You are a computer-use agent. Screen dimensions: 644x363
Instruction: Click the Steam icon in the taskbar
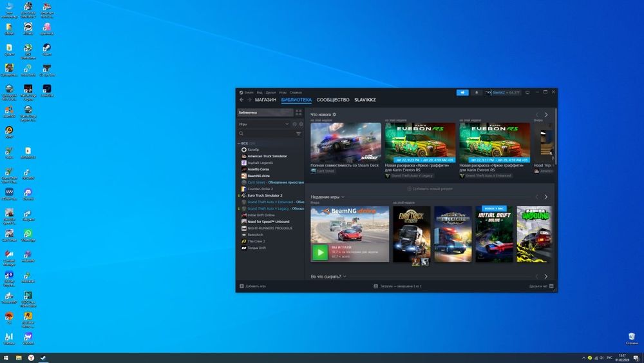click(x=43, y=358)
